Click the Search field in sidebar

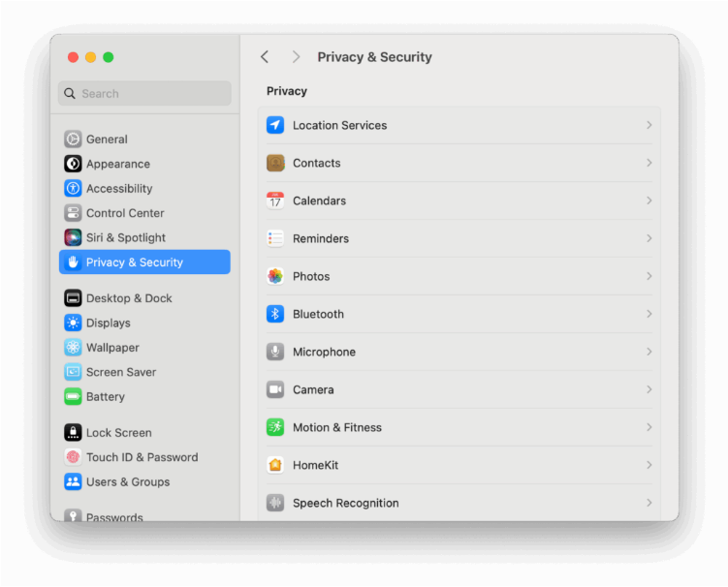click(144, 93)
